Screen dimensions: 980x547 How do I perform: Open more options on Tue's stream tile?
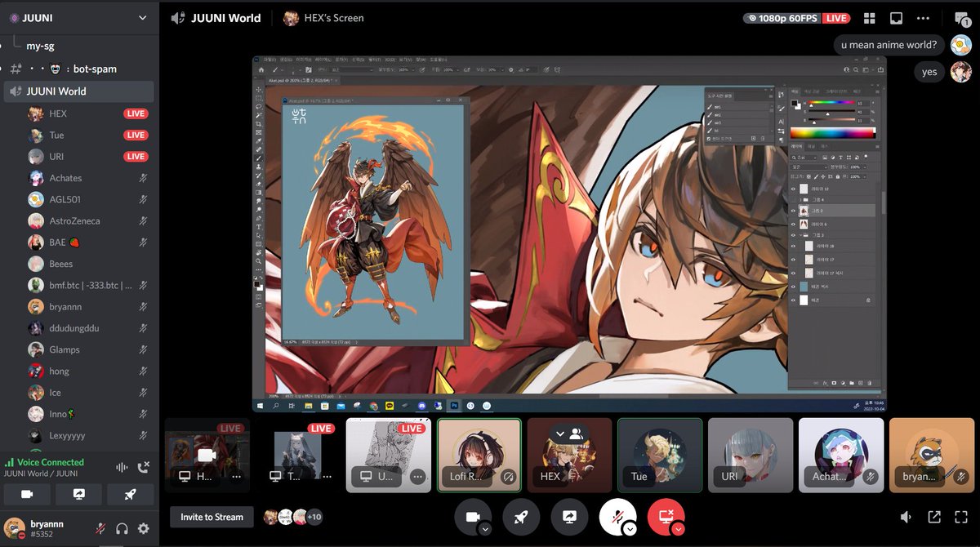[x=327, y=477]
